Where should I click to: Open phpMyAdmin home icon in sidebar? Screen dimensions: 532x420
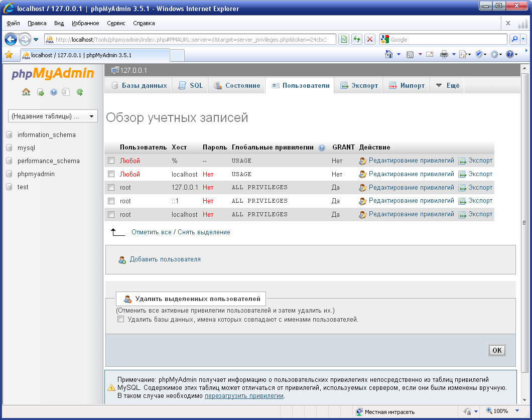click(26, 92)
